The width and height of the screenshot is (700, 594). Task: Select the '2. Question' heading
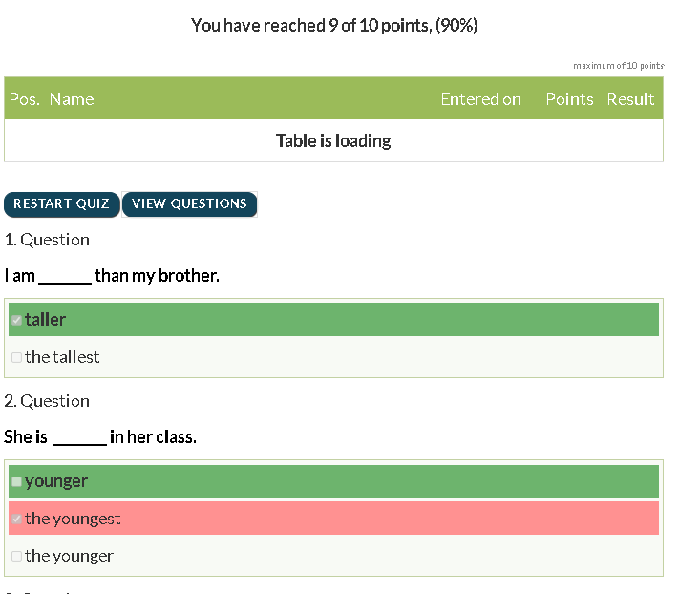click(x=47, y=401)
